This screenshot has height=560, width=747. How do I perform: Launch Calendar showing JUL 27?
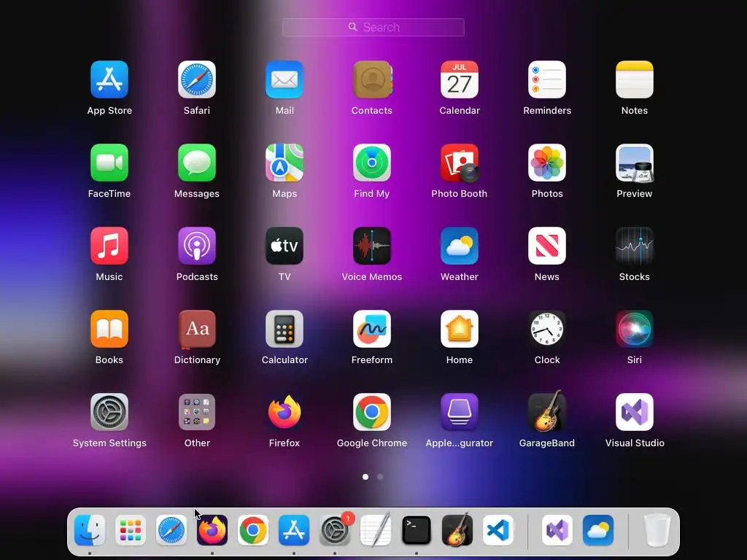click(x=460, y=79)
